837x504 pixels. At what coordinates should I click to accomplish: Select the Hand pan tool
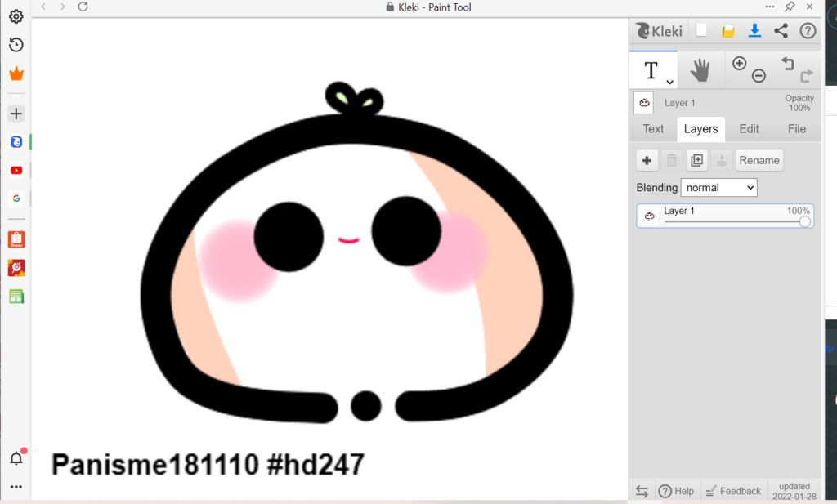click(x=700, y=70)
